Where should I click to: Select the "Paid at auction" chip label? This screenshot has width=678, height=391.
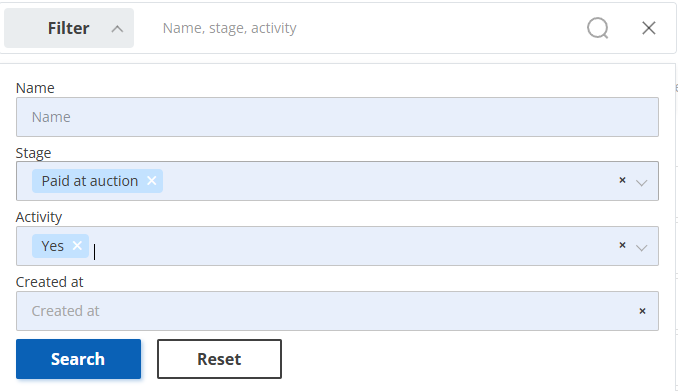point(90,181)
